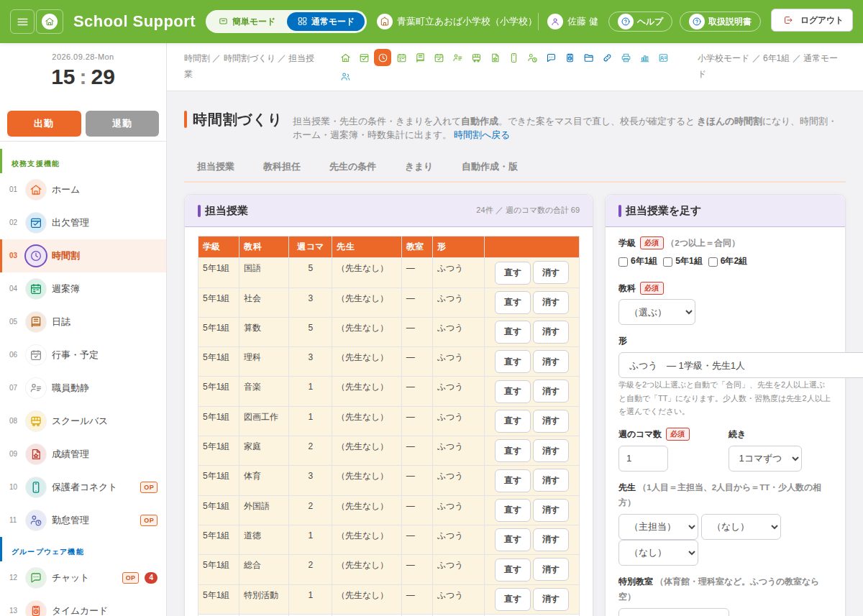Tick the 5年1組 class checkbox
This screenshot has width=863, height=616.
click(668, 262)
